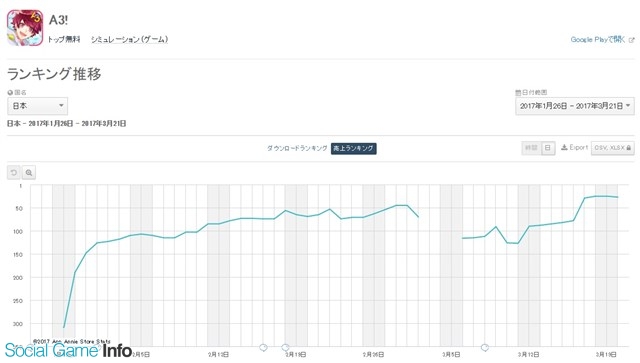Switch to ダウンロードランキング view
This screenshot has width=640, height=363.
pos(297,148)
